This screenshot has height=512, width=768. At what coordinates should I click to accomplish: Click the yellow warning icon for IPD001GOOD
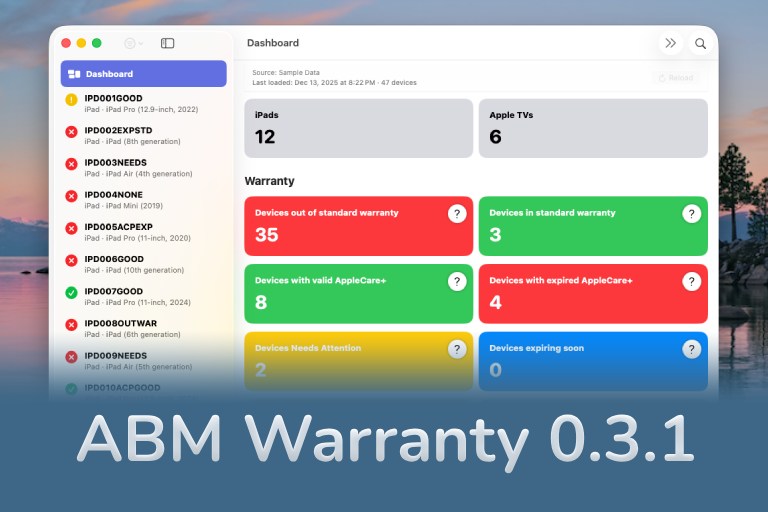click(72, 100)
